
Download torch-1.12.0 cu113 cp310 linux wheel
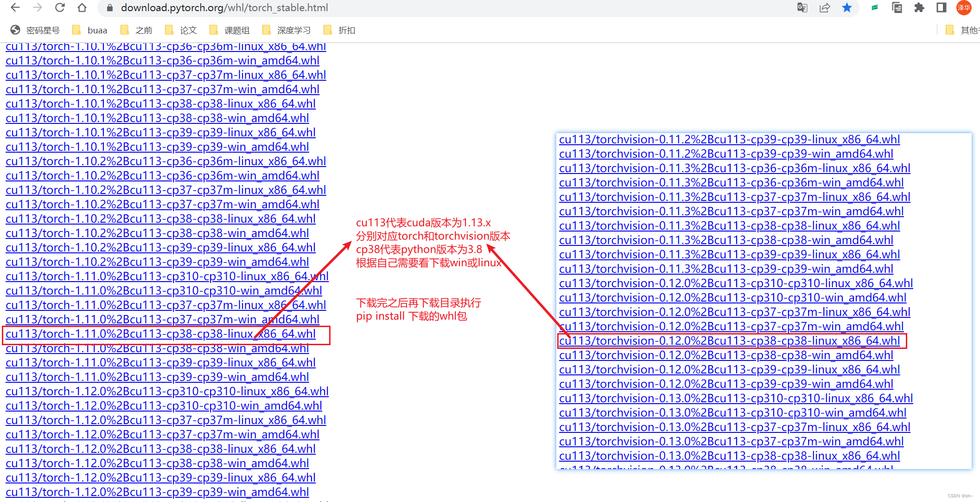(167, 392)
